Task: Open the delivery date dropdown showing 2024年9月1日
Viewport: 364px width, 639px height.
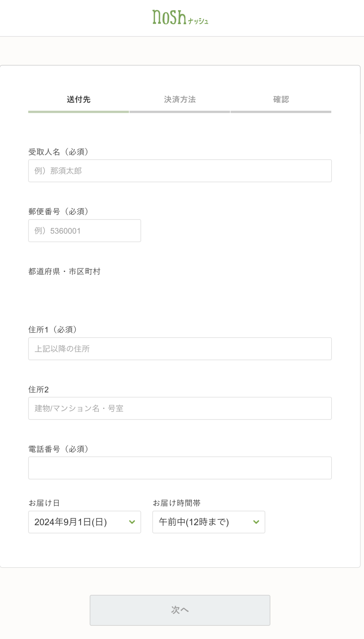Action: pyautogui.click(x=84, y=522)
